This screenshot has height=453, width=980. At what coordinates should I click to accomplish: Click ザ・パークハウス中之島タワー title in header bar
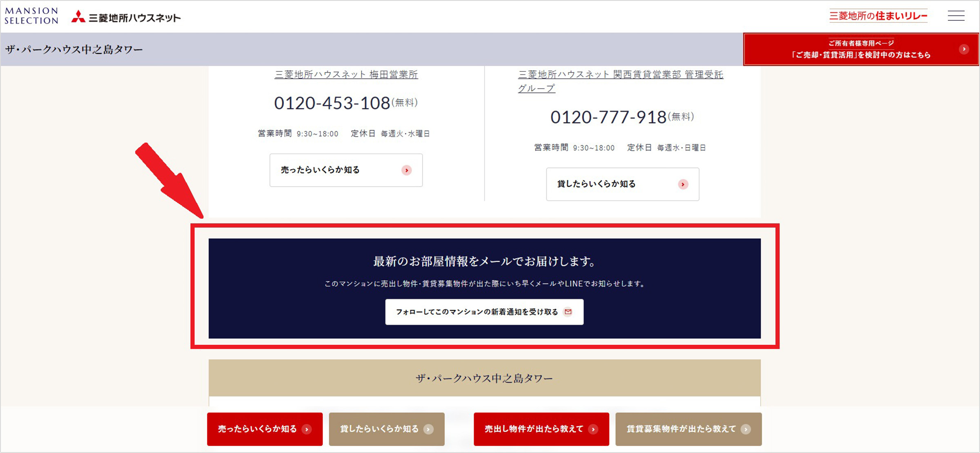point(74,50)
